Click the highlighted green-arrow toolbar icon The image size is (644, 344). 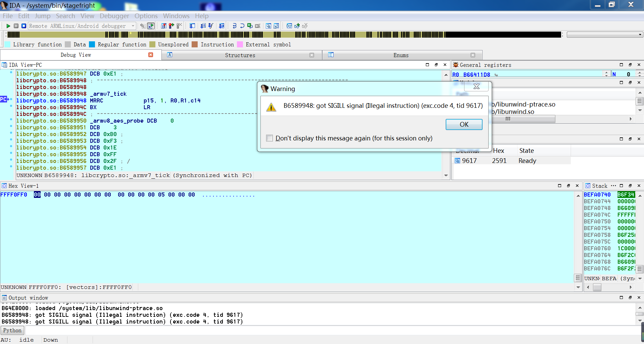(151, 26)
